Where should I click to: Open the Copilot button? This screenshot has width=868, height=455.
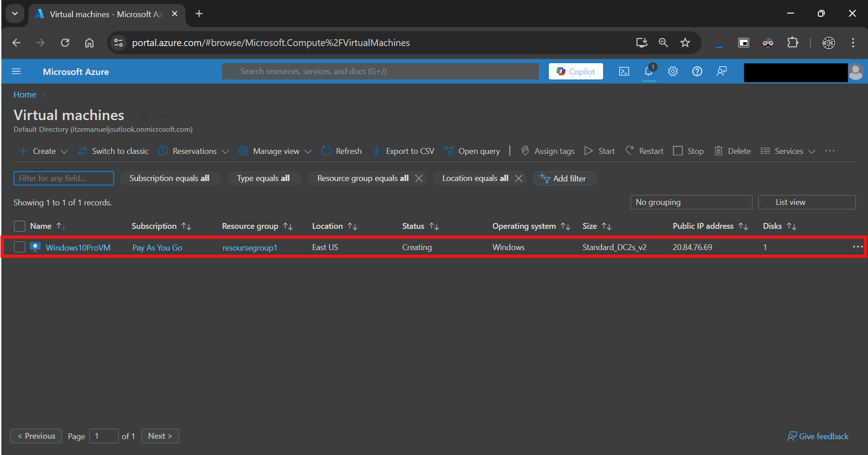tap(576, 71)
